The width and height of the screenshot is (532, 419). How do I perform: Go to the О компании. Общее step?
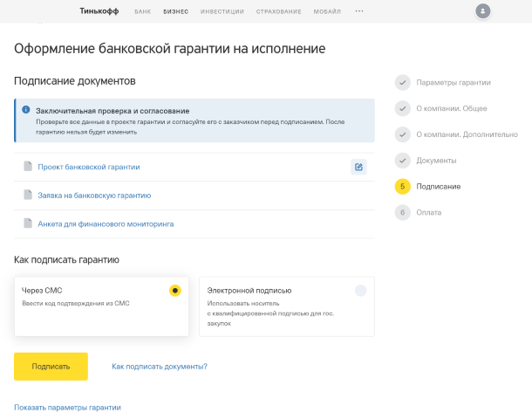point(451,108)
